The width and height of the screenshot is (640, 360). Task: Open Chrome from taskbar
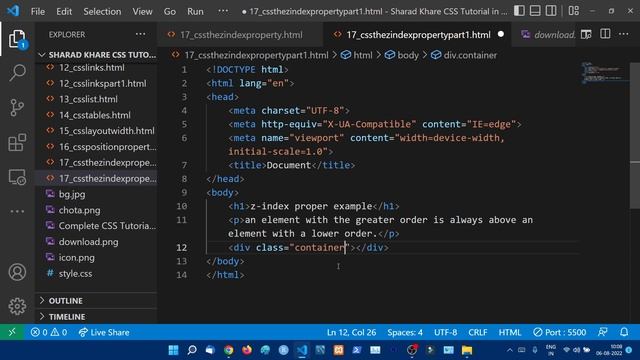(x=229, y=350)
